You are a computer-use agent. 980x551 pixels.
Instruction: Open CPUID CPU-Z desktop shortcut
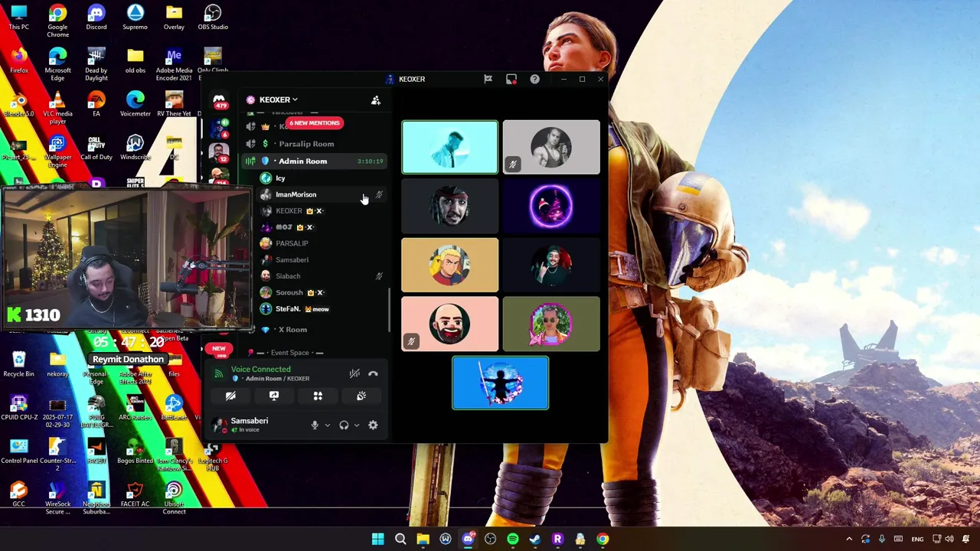point(18,408)
